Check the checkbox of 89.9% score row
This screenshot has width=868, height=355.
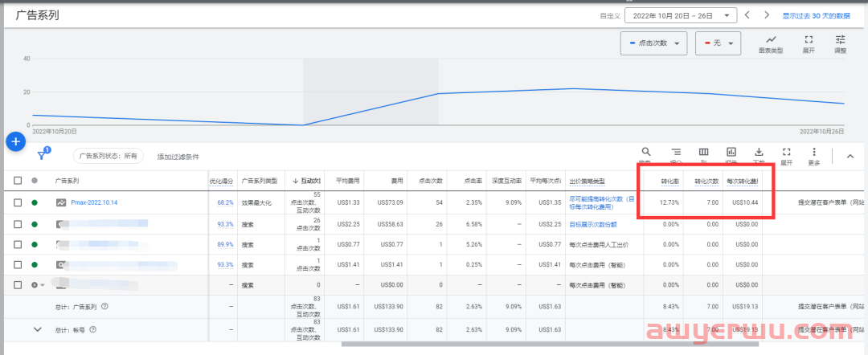tap(18, 244)
